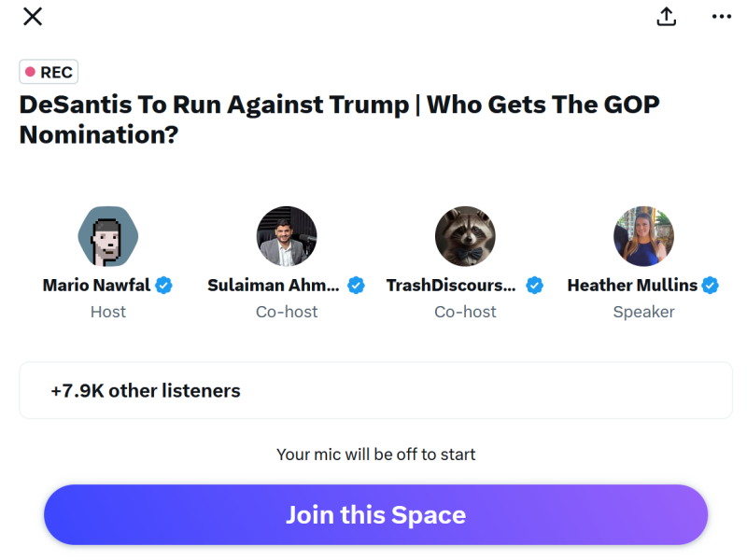Click the REC recording indicator badge
The image size is (747, 560).
[x=49, y=72]
